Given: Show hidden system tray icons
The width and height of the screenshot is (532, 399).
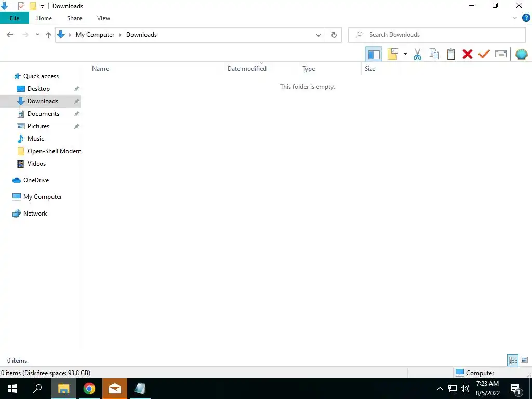Looking at the screenshot, I should point(440,389).
